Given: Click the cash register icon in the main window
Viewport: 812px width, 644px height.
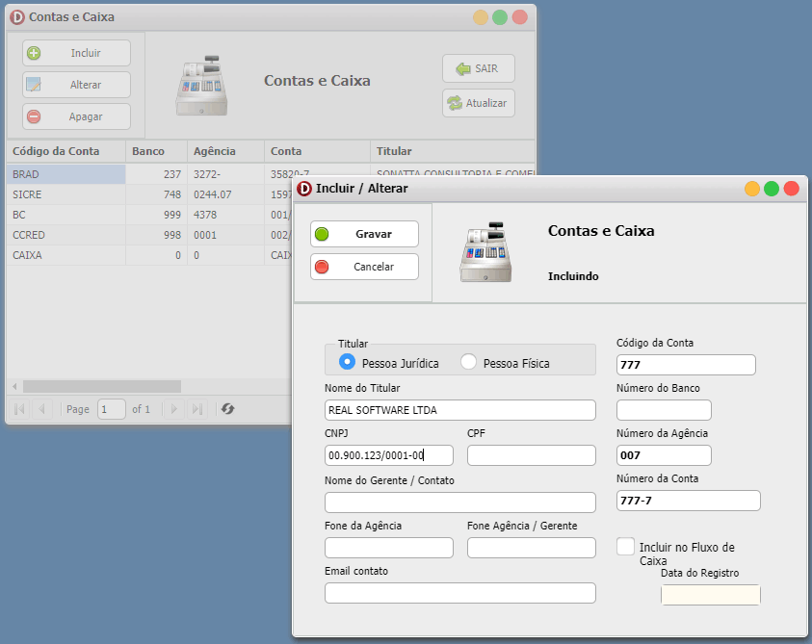Looking at the screenshot, I should pyautogui.click(x=201, y=86).
